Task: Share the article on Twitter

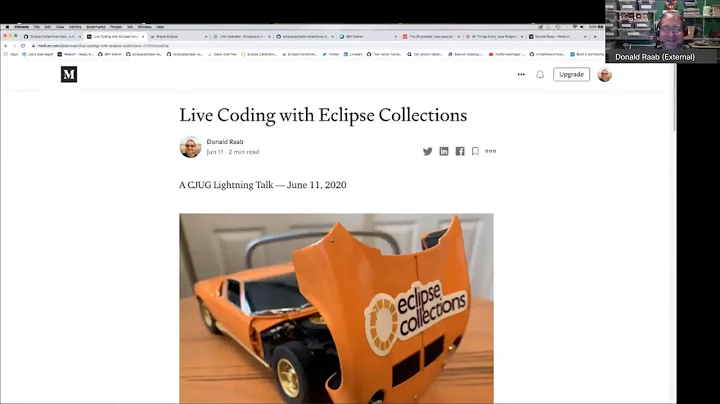Action: [x=428, y=151]
